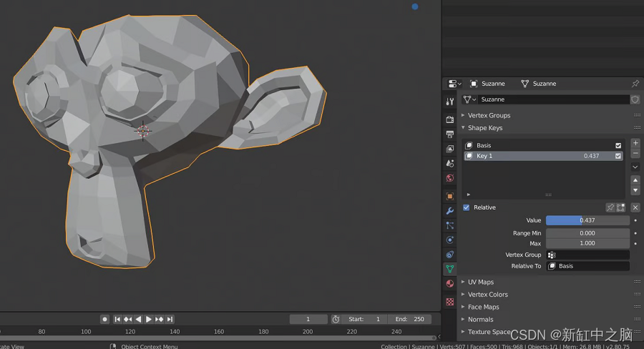Open the Particles properties tab
644x349 pixels.
pyautogui.click(x=450, y=225)
